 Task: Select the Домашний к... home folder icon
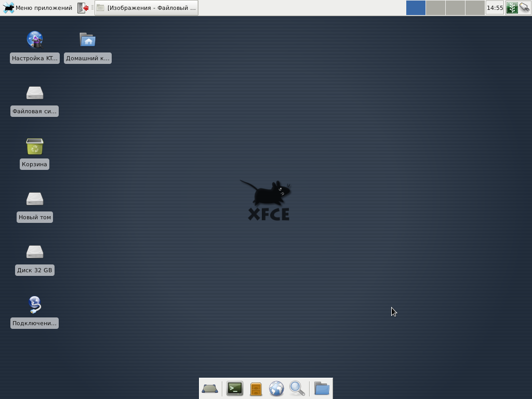87,39
